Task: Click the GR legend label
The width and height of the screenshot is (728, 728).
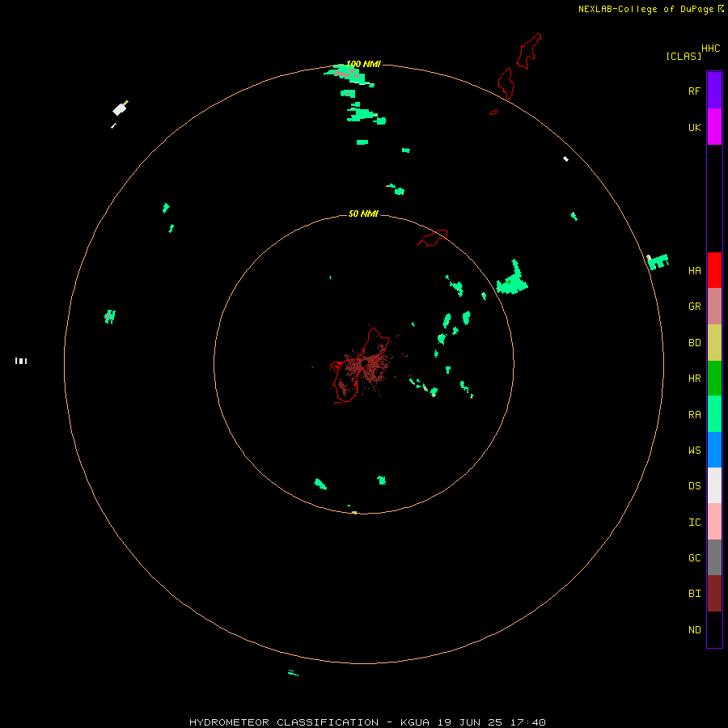Action: point(694,307)
